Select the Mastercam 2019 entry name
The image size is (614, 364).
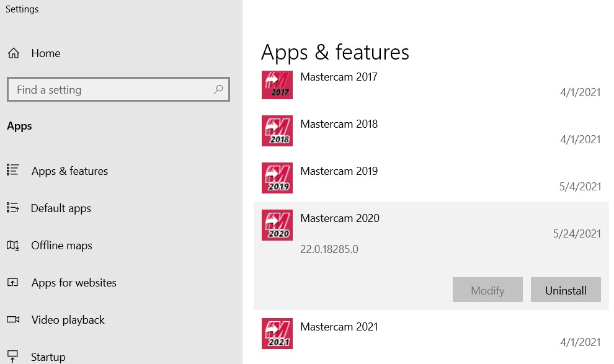click(x=339, y=171)
